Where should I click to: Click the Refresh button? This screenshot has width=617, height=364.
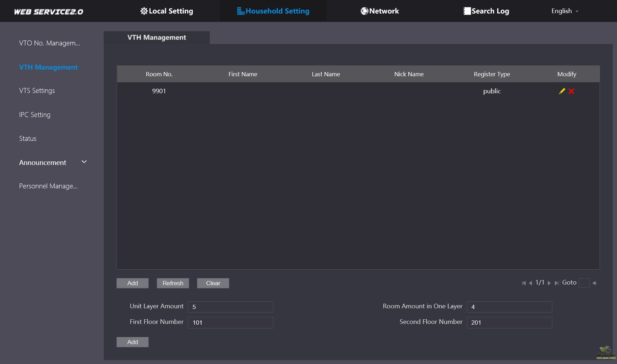pos(173,283)
